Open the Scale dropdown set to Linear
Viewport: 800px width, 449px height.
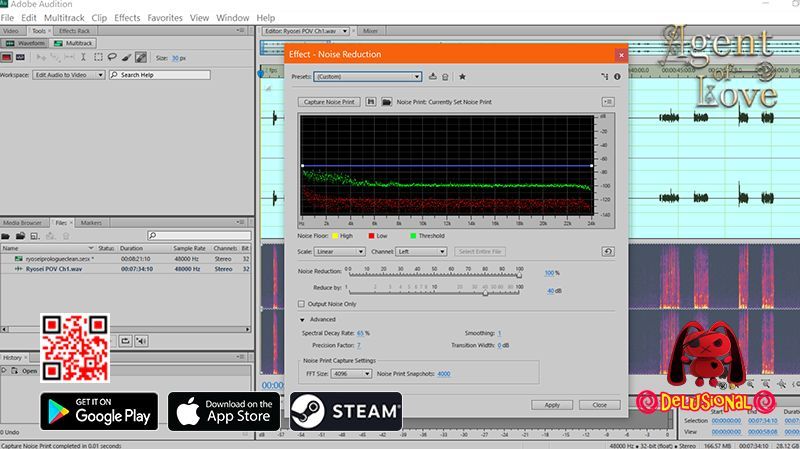339,252
